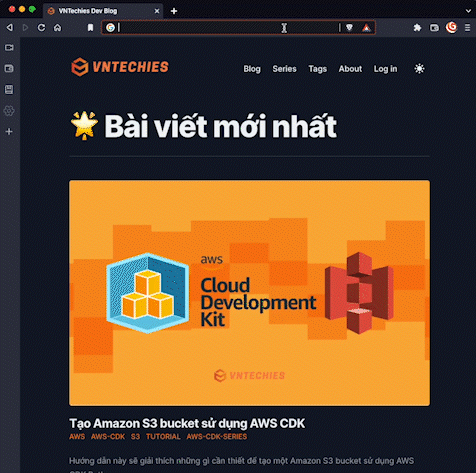Open the AWS CDK article cover image
The width and height of the screenshot is (476, 473).
coord(249,293)
